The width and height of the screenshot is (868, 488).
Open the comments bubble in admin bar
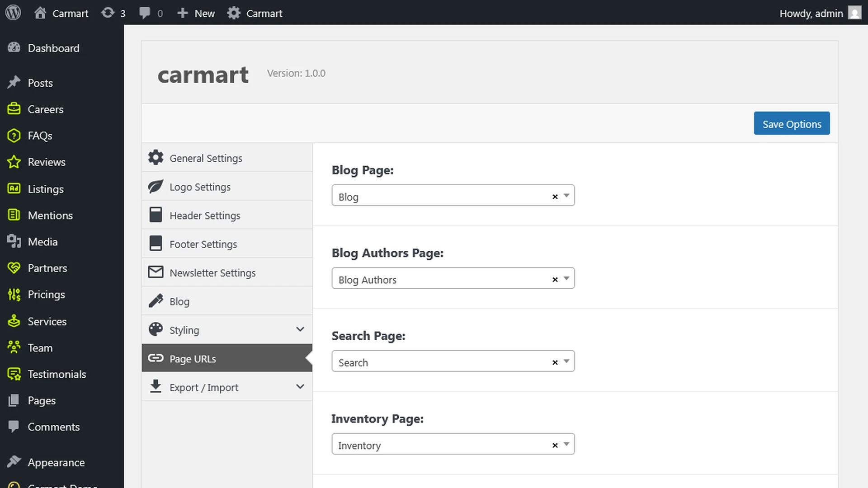pos(145,13)
